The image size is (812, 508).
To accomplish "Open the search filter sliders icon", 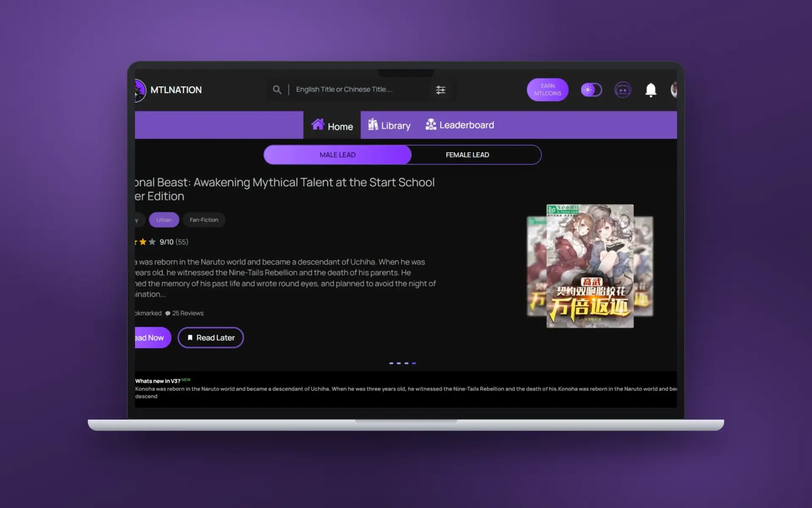I will (440, 90).
